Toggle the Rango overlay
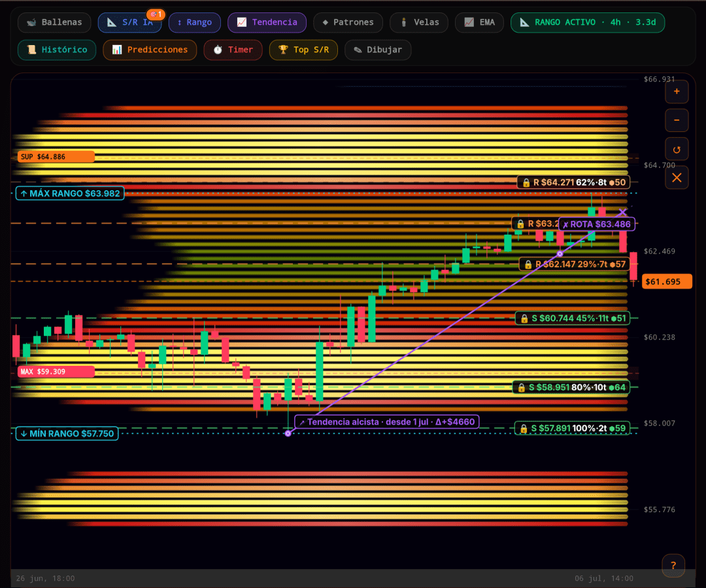The image size is (706, 588). pos(195,22)
